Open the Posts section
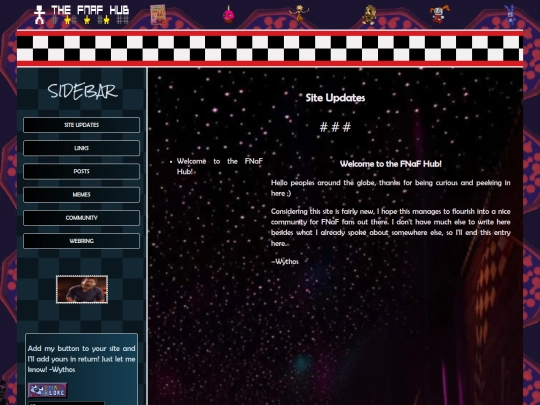 (82, 172)
